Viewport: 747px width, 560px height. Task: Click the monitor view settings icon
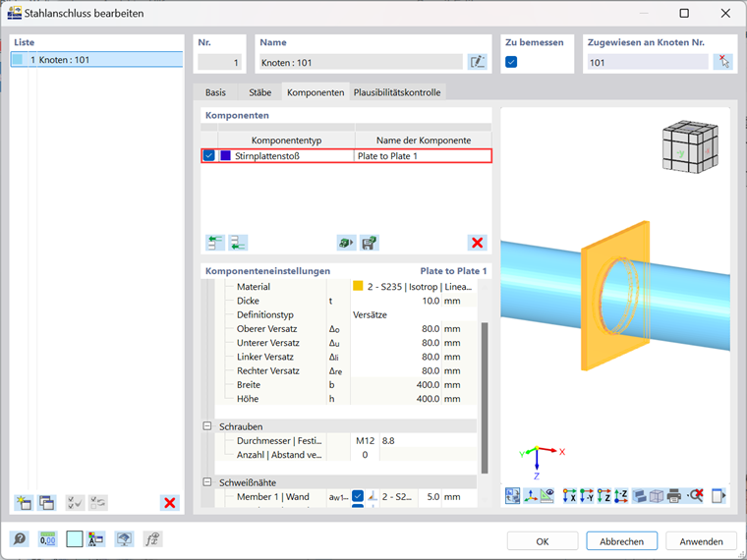pos(124,539)
